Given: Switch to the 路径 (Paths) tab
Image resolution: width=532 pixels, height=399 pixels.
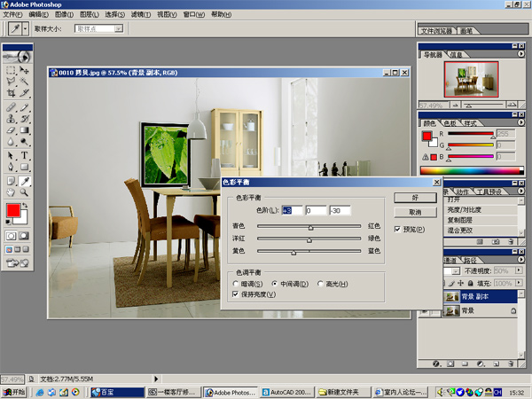Looking at the screenshot, I should coord(470,260).
